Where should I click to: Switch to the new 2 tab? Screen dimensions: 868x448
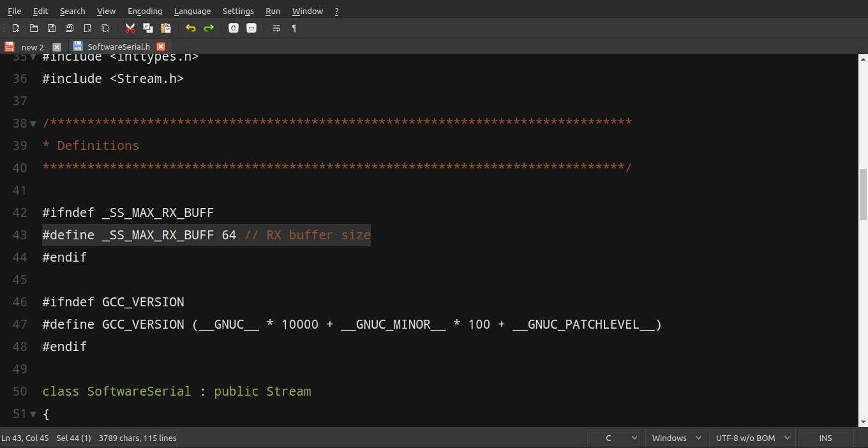[33, 47]
